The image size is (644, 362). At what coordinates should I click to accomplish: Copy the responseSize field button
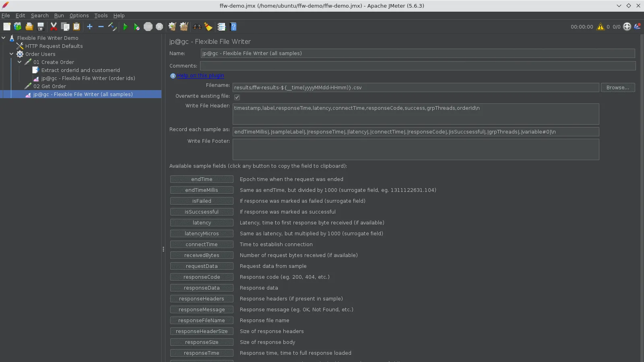click(x=202, y=342)
